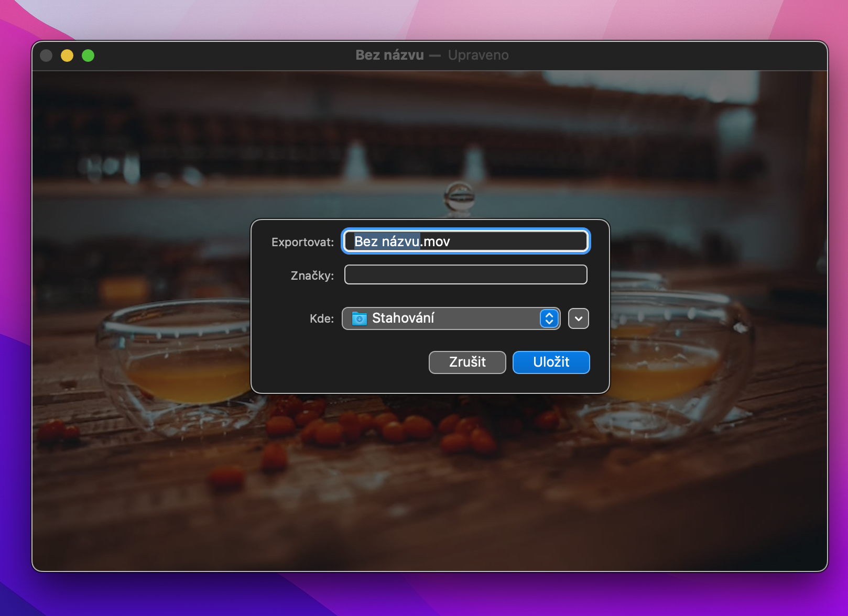Screen dimensions: 848x616
Task: Click the Uložit button to save export
Action: [551, 362]
